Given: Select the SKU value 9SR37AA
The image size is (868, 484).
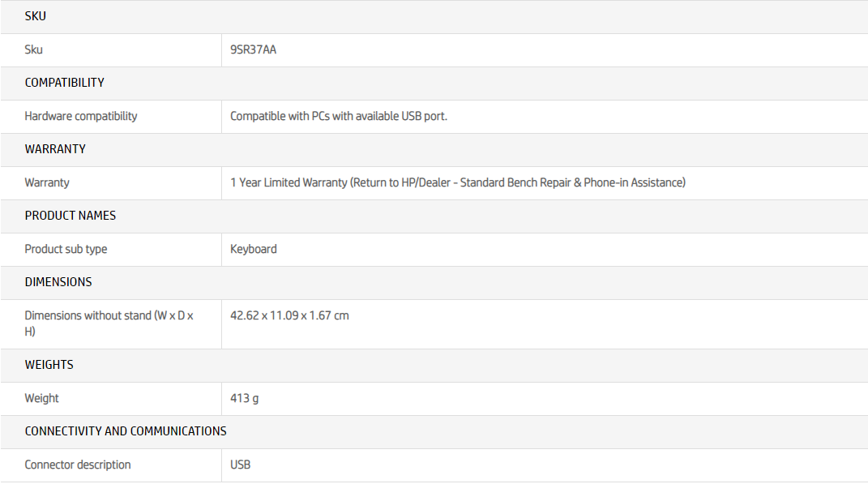Looking at the screenshot, I should (253, 49).
